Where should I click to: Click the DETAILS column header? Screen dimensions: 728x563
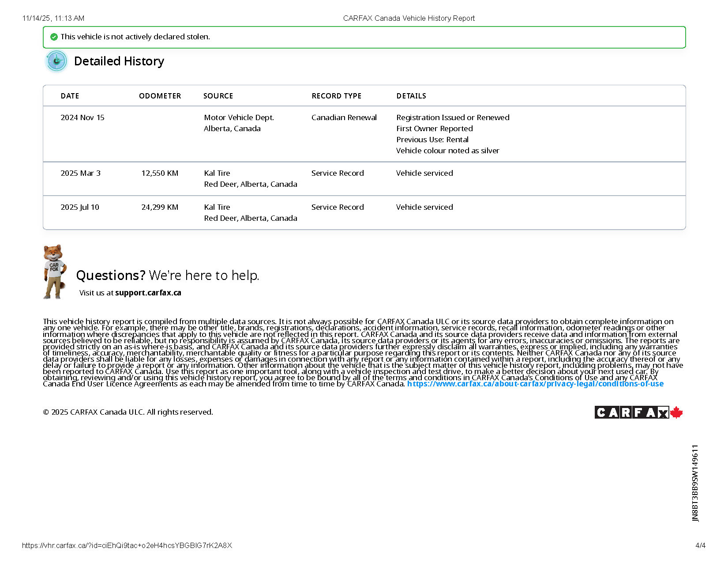point(411,96)
